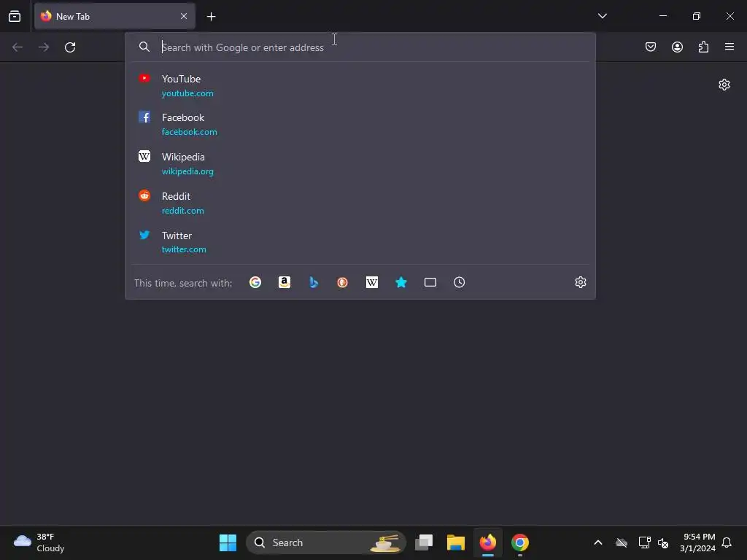Screen dimensions: 747x560
Task: Open Save to Pocket button
Action: 650,47
